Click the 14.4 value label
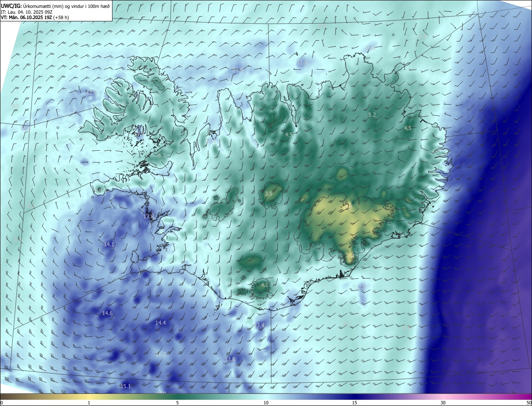The height and width of the screenshot is (406, 532). 160,323
